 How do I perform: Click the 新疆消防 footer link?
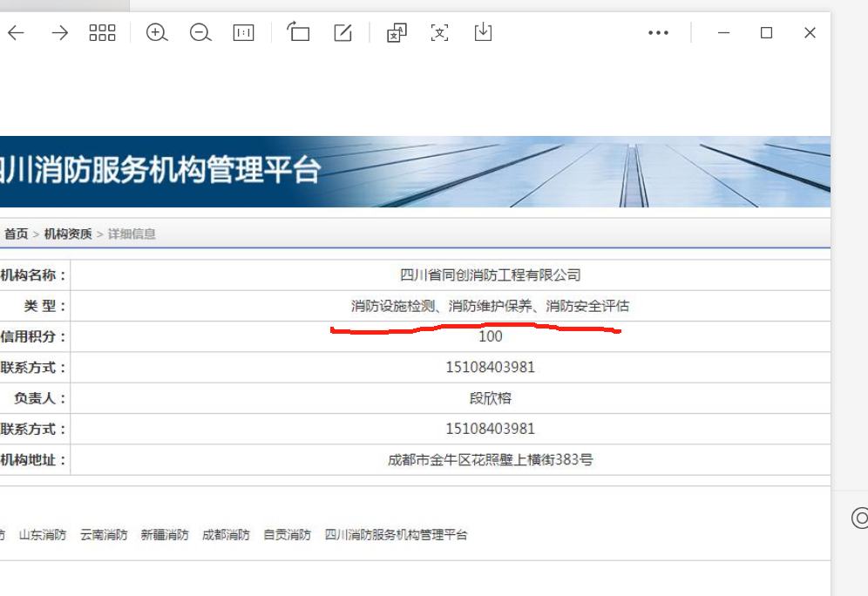(165, 535)
